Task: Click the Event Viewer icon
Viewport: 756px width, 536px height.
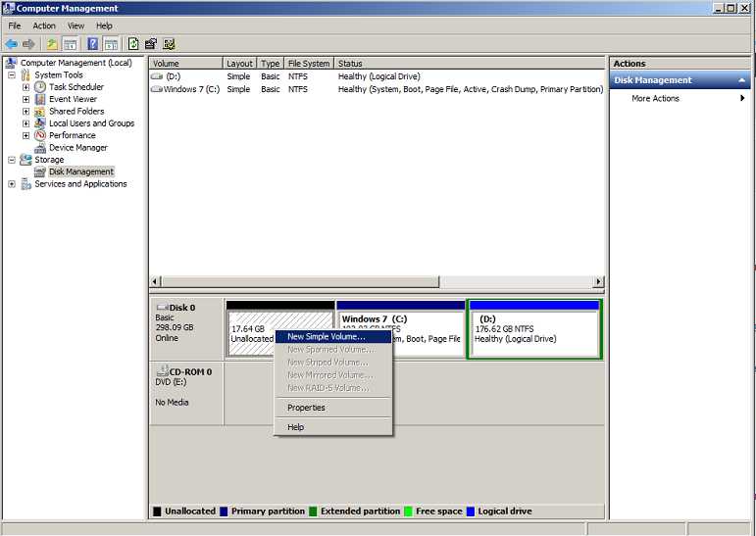Action: (40, 99)
